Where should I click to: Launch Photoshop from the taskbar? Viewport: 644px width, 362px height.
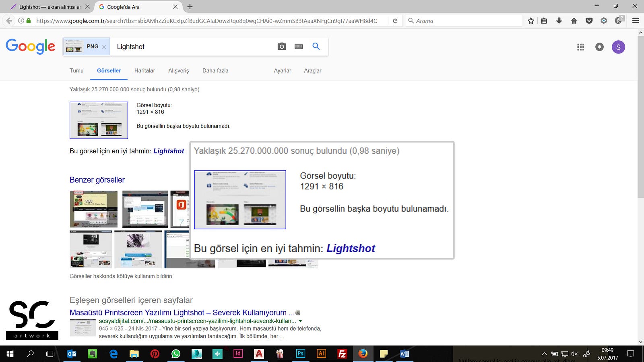pyautogui.click(x=300, y=354)
